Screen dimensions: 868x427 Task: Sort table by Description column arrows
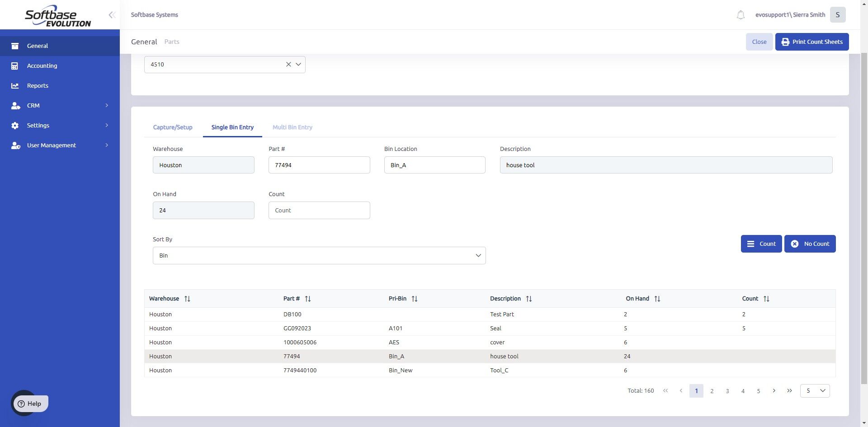pyautogui.click(x=529, y=299)
